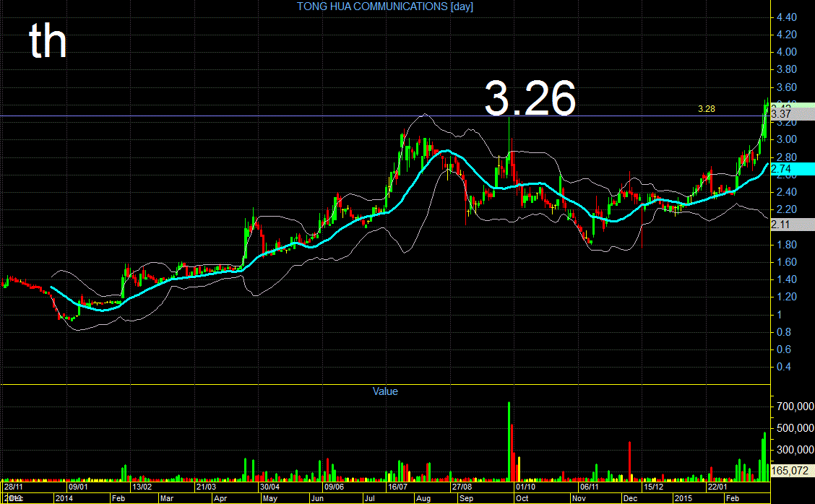Screen dimensions: 815x504
Task: Click the 4.20 price axis label
Action: [x=786, y=34]
